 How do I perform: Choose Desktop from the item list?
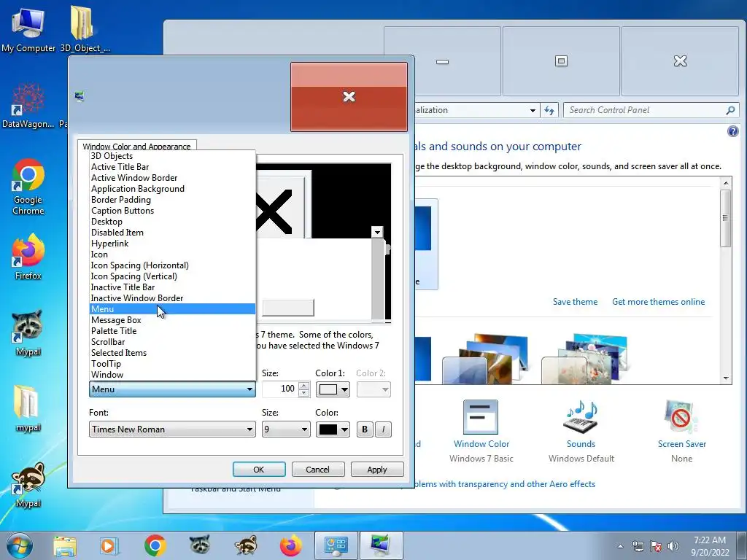(x=172, y=222)
